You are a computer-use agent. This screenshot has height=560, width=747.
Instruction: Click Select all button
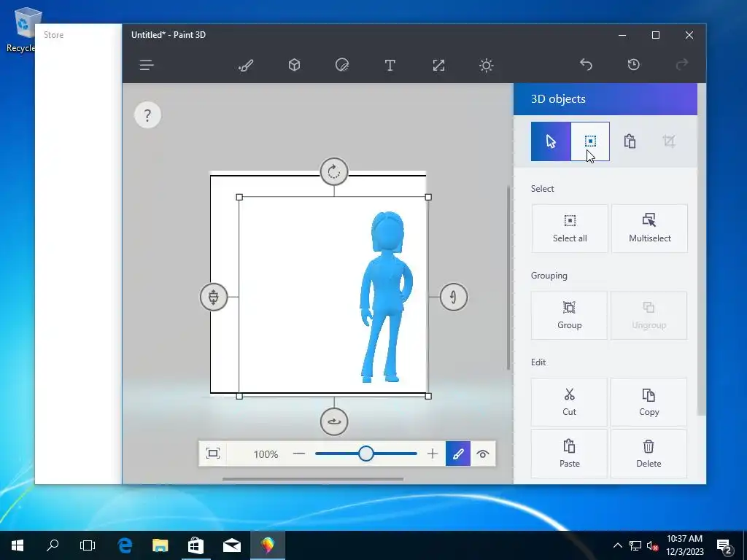point(570,228)
